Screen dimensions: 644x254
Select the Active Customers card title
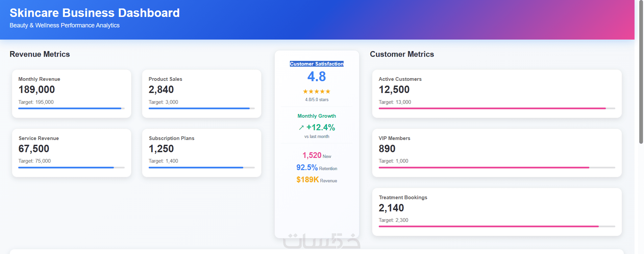click(400, 79)
